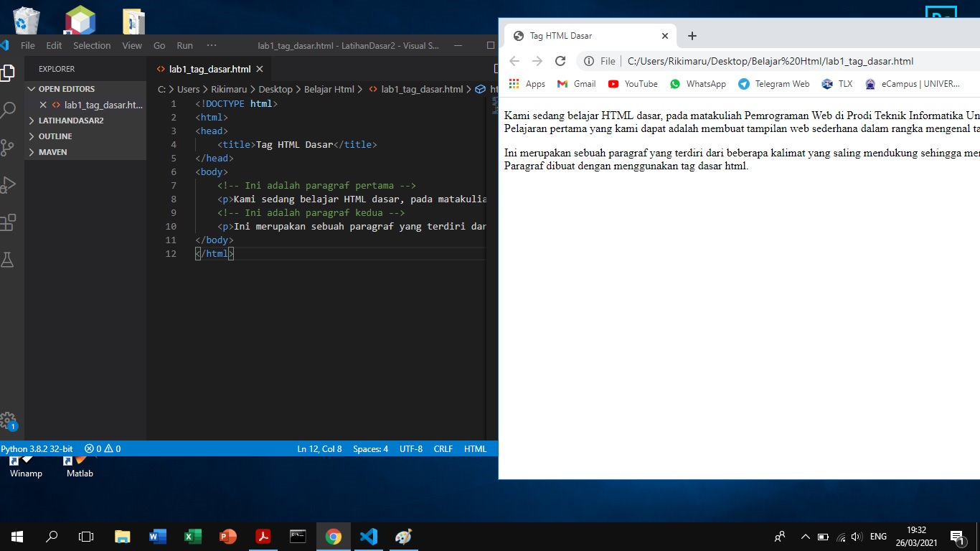
Task: Expand the OUTLINE section
Action: 54,136
